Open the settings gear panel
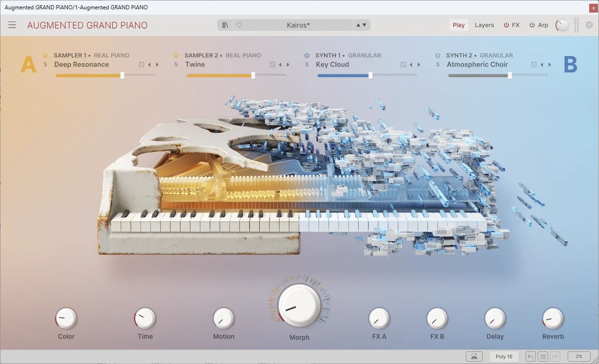The image size is (599, 364). coord(589,25)
